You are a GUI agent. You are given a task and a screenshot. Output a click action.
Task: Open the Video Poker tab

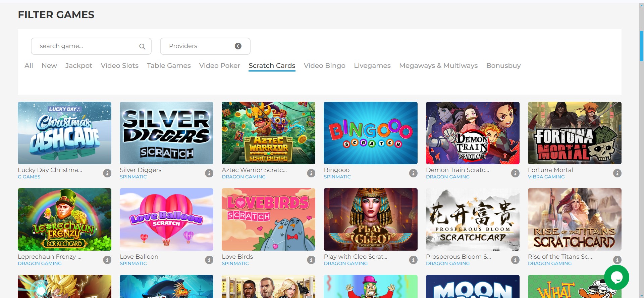[x=220, y=66]
